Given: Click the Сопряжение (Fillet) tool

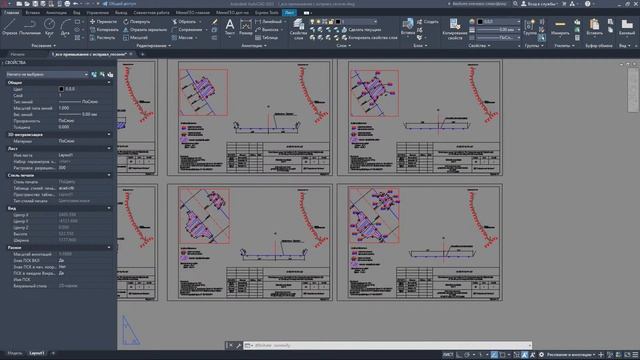Looking at the screenshot, I should coord(187,29).
